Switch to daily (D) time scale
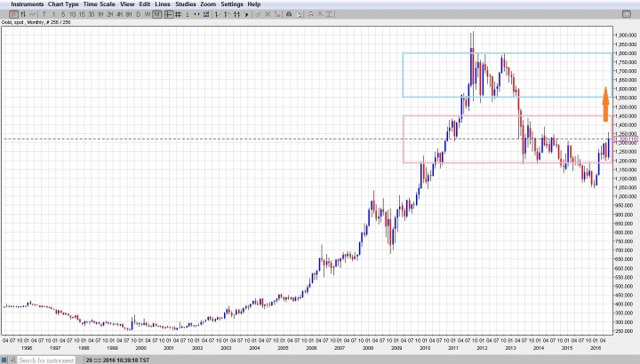 [x=138, y=14]
